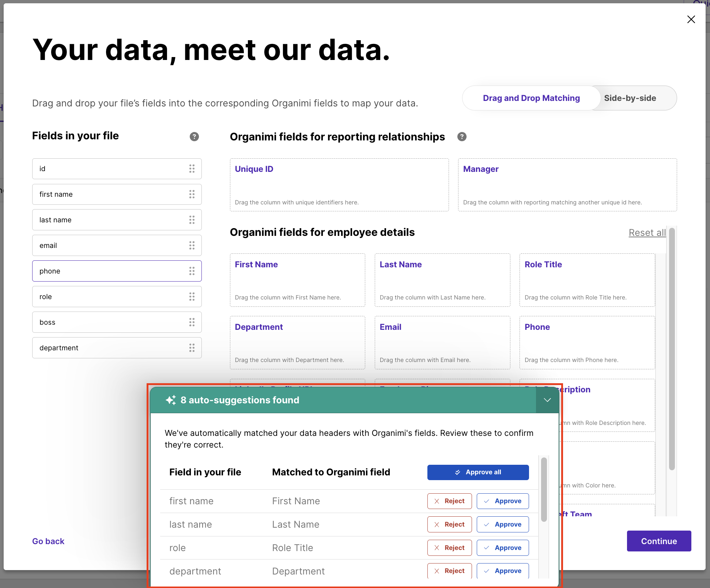Grab the drag handle of last name field
Viewport: 710px width, 588px height.
(192, 220)
